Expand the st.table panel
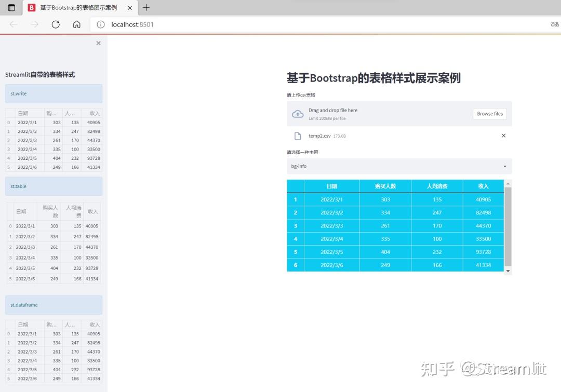This screenshot has width=561, height=392. tap(54, 186)
